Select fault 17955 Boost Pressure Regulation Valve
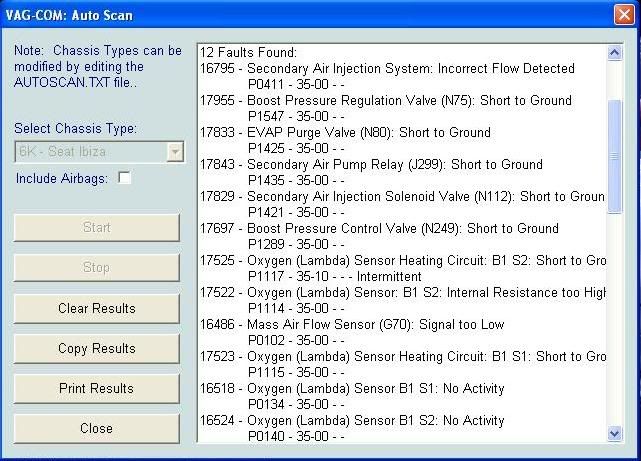Image resolution: width=641 pixels, height=461 pixels. click(x=385, y=100)
